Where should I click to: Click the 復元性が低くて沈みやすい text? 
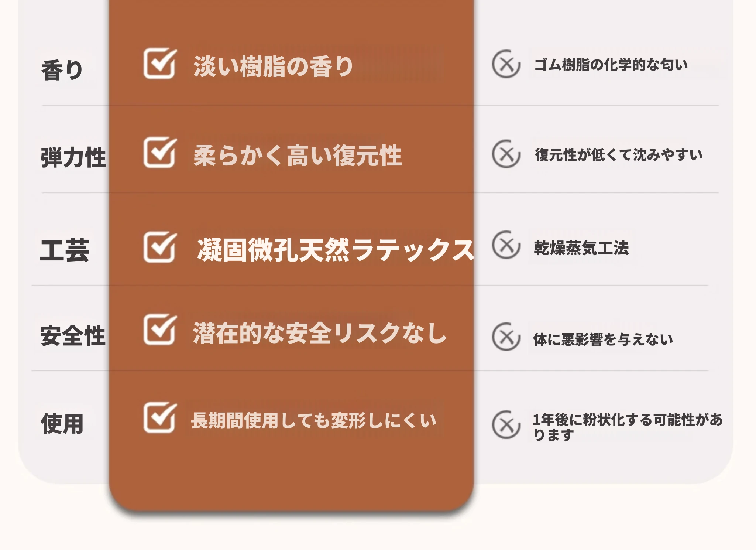click(x=618, y=155)
